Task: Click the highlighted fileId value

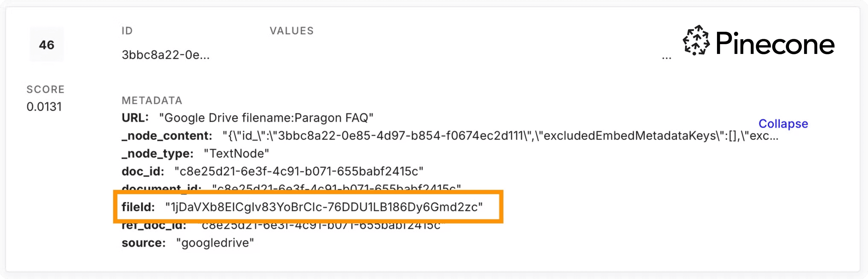Action: click(324, 207)
